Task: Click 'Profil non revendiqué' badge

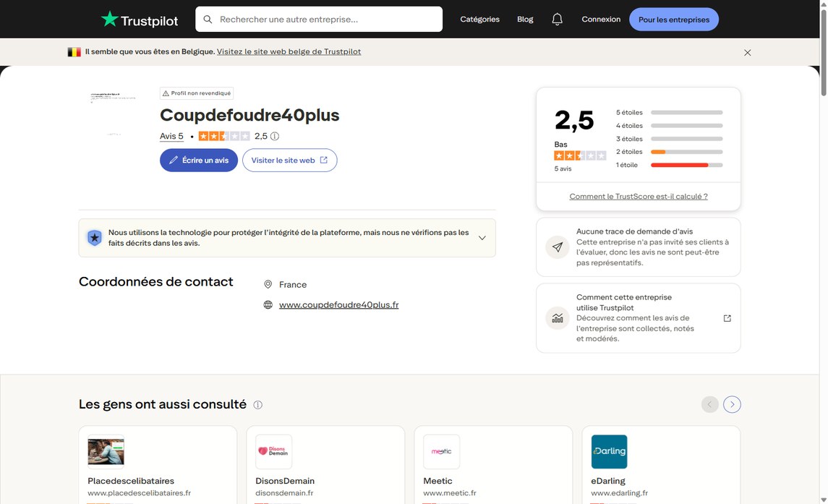Action: pyautogui.click(x=197, y=93)
